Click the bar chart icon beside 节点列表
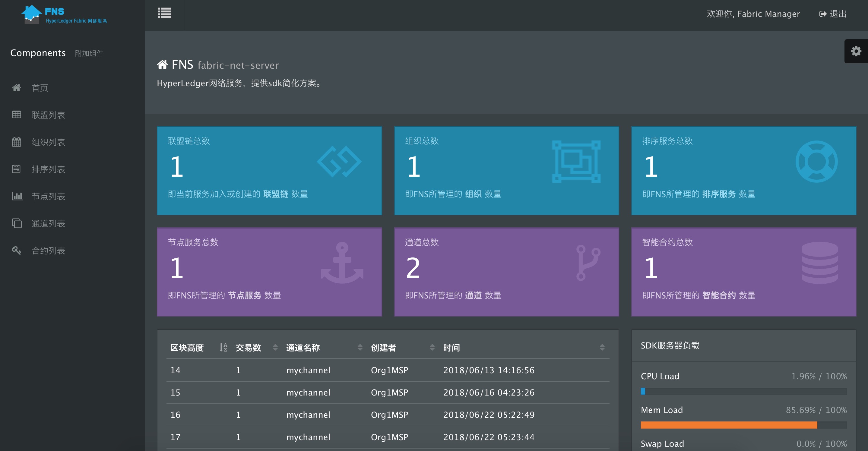The width and height of the screenshot is (868, 451). (x=17, y=196)
